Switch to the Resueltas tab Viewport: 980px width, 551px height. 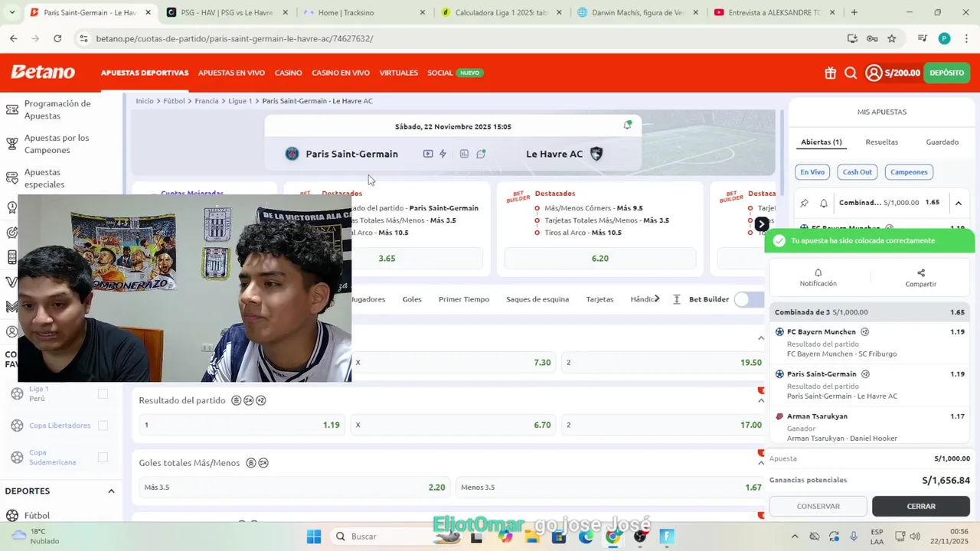point(881,142)
